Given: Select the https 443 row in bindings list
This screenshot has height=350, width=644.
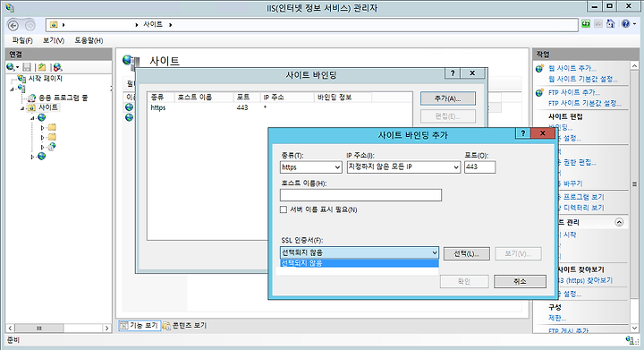Looking at the screenshot, I should pyautogui.click(x=279, y=107).
